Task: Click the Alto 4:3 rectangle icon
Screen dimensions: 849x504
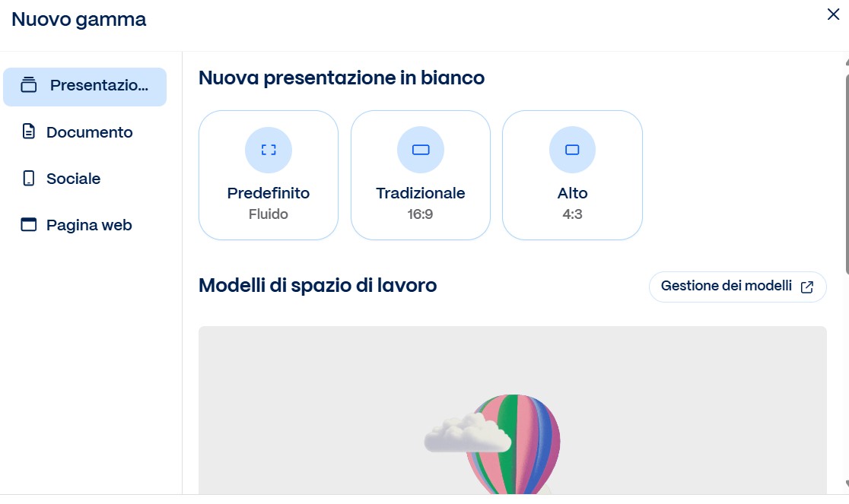Action: click(572, 151)
